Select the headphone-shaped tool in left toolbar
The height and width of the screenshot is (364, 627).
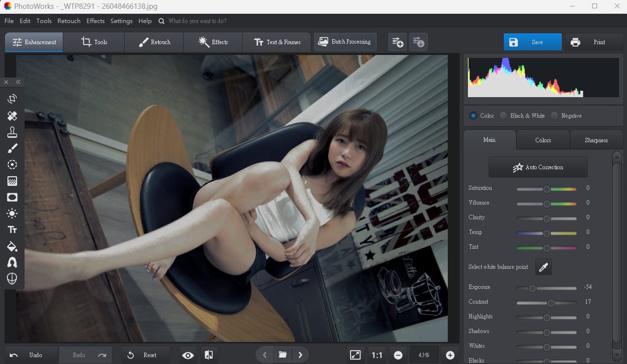coord(12,262)
